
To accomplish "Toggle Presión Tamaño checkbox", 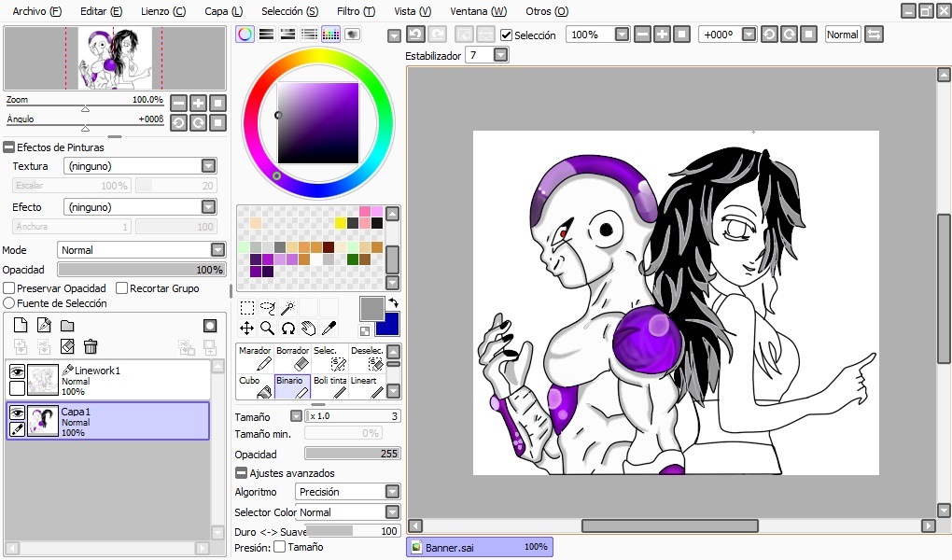I will pos(279,547).
